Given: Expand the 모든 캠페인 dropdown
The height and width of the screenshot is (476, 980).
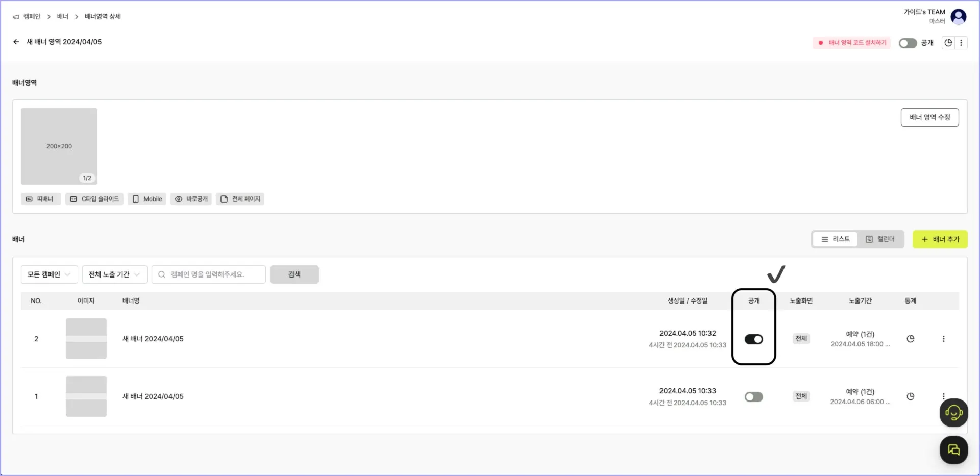Looking at the screenshot, I should click(x=50, y=274).
